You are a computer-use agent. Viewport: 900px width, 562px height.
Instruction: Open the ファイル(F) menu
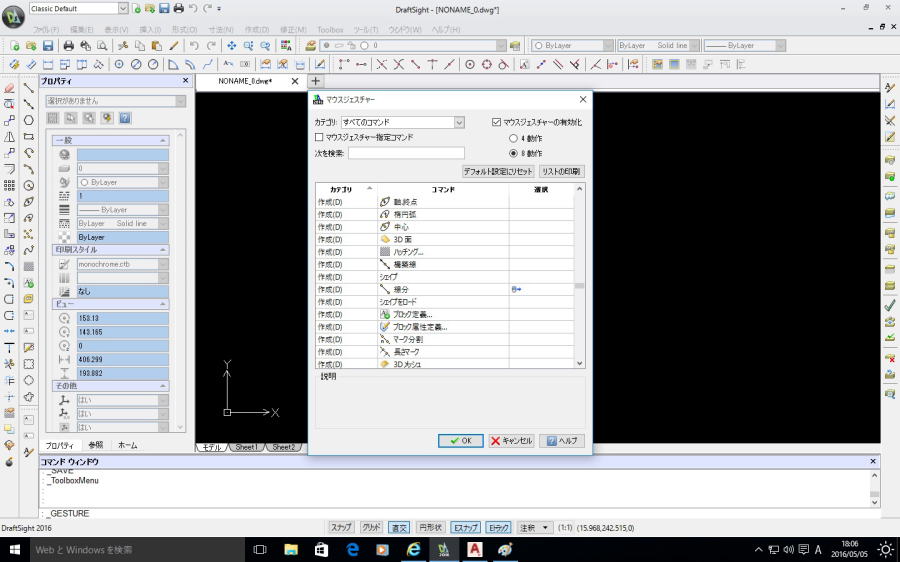pyautogui.click(x=46, y=29)
